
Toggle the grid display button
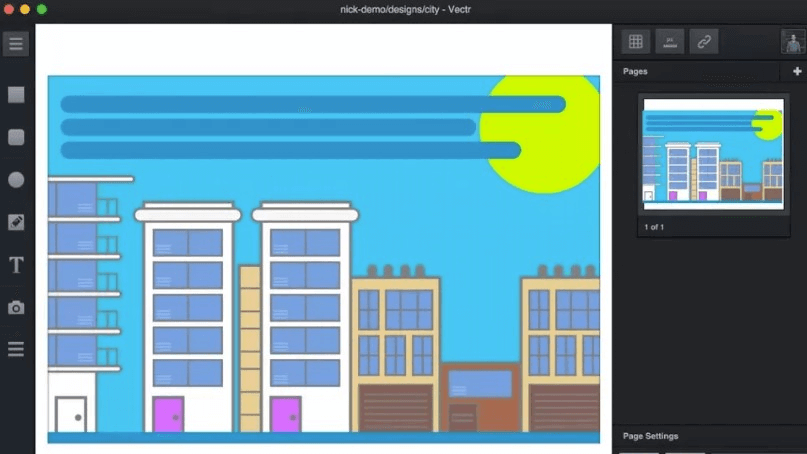click(x=636, y=41)
